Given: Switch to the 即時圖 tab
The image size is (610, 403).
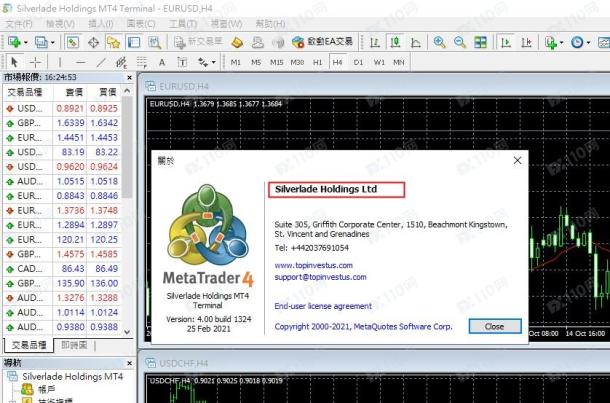Looking at the screenshot, I should click(74, 345).
